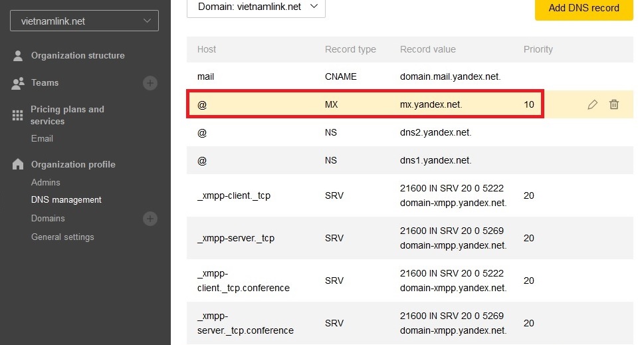
Task: Click SRV type of _xmpp-server._tcp row
Action: [334, 238]
